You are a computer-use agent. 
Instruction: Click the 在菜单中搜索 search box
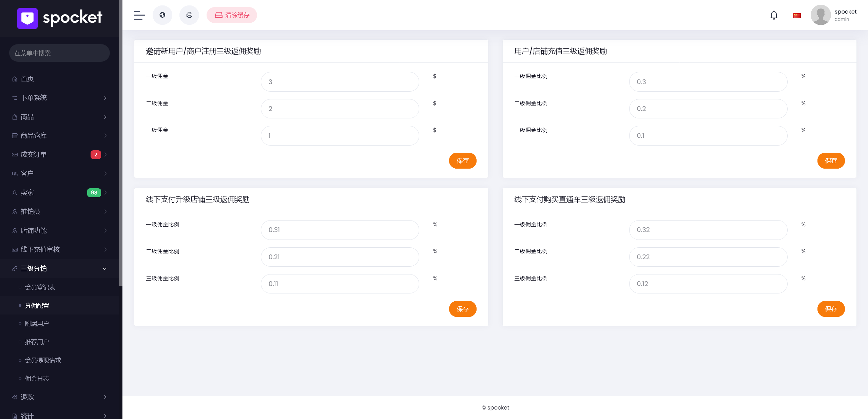pos(59,53)
